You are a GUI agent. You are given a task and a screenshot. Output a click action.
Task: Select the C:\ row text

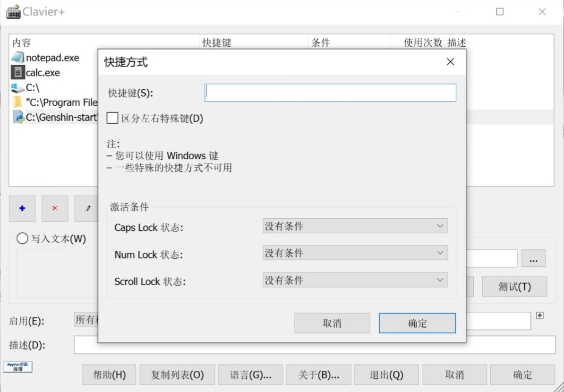(x=33, y=88)
